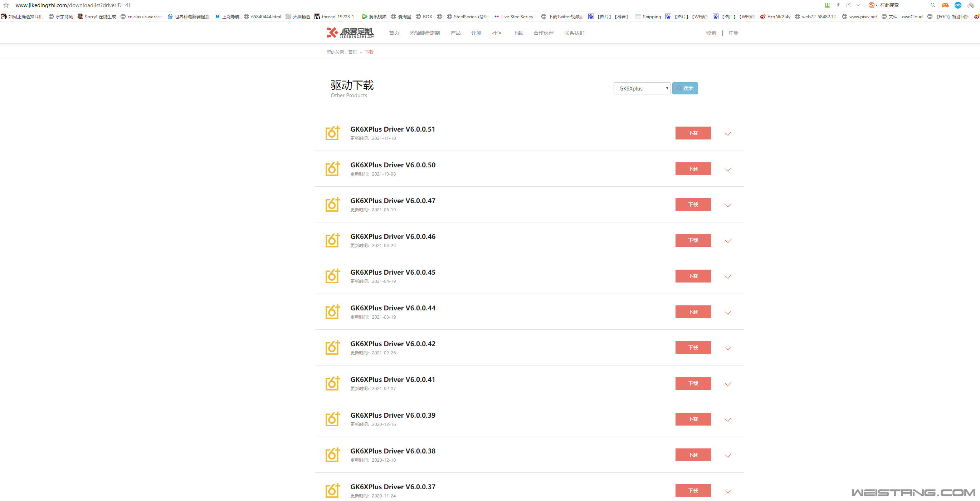Click the GK6+ icon beside Driver V6.0.0.51
Image resolution: width=980 pixels, height=501 pixels.
pos(332,133)
